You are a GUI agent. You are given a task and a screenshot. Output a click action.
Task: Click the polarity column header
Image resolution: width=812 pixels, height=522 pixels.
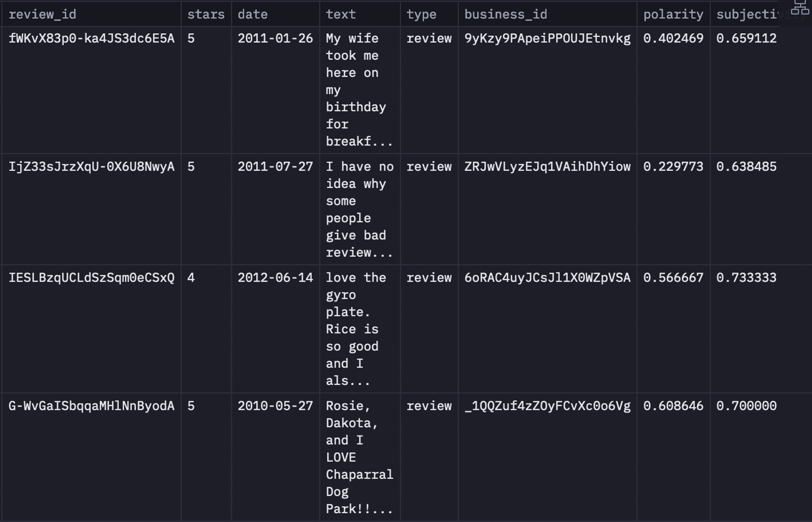[x=674, y=14]
